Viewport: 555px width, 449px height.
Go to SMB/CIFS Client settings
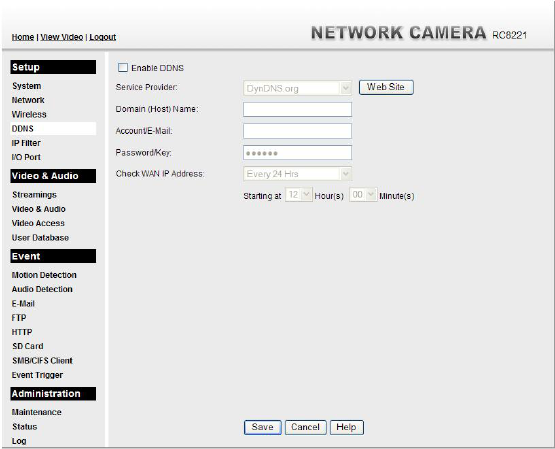pyautogui.click(x=42, y=361)
